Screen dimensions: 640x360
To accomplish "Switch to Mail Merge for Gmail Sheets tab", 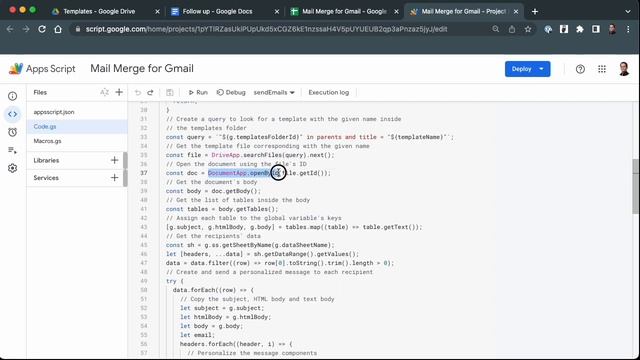I will coord(344,11).
